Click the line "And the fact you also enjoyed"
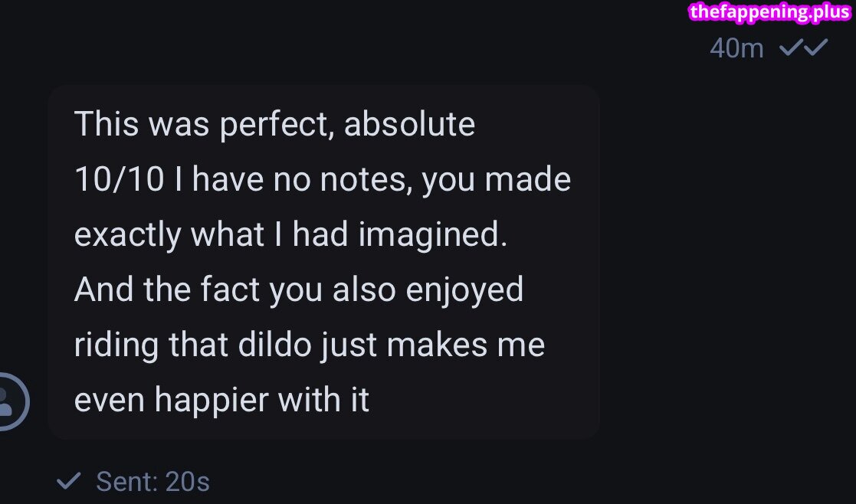 pos(299,290)
